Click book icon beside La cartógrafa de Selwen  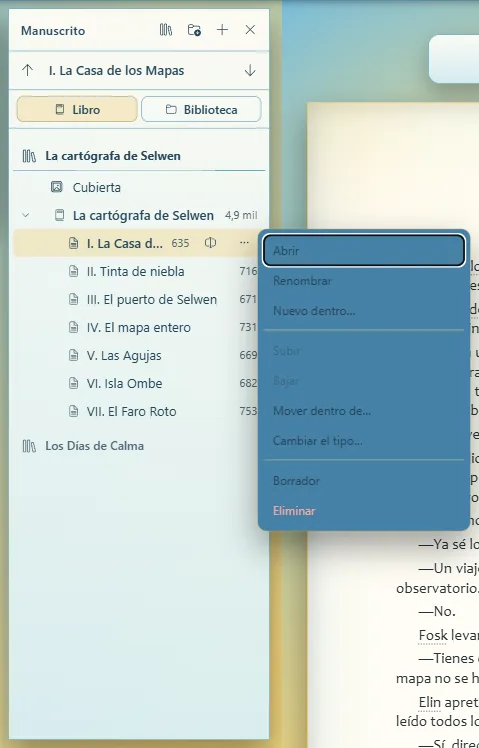click(59, 215)
